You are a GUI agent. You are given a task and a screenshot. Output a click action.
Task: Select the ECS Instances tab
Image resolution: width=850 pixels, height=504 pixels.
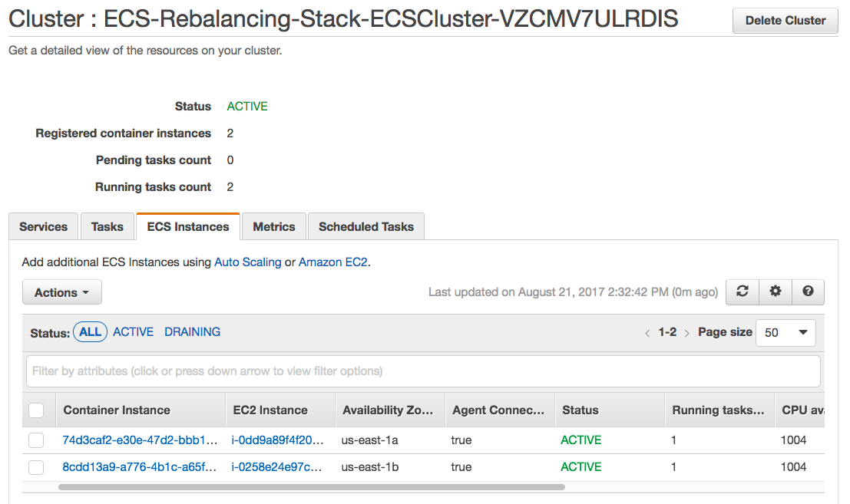188,226
